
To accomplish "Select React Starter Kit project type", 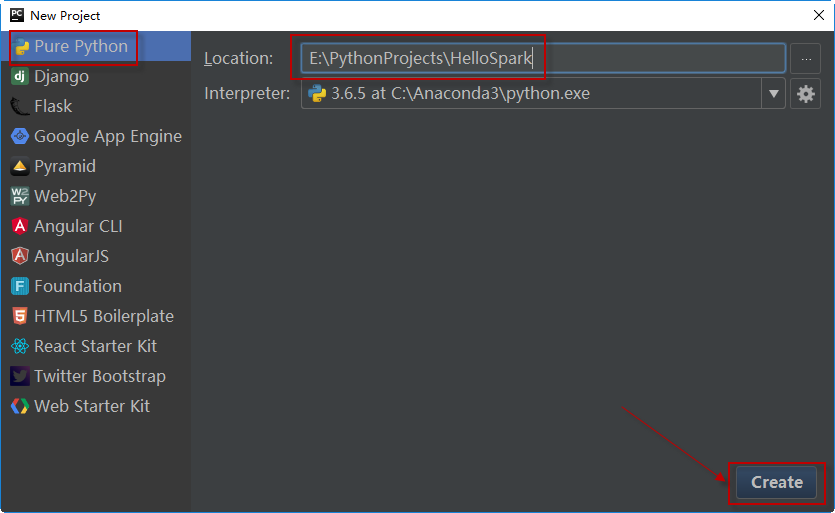I will click(x=95, y=347).
